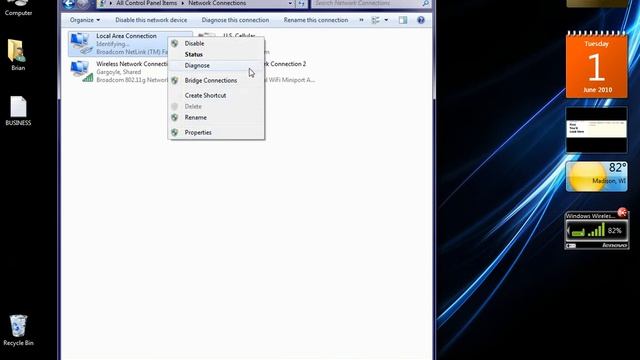The image size is (640, 360).
Task: Open the Organize dropdown
Action: (84, 20)
